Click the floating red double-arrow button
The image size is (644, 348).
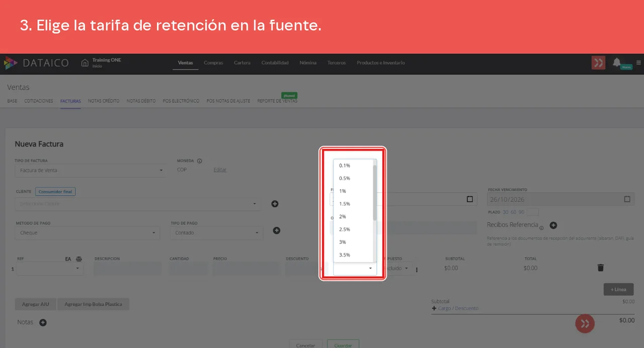coord(585,323)
